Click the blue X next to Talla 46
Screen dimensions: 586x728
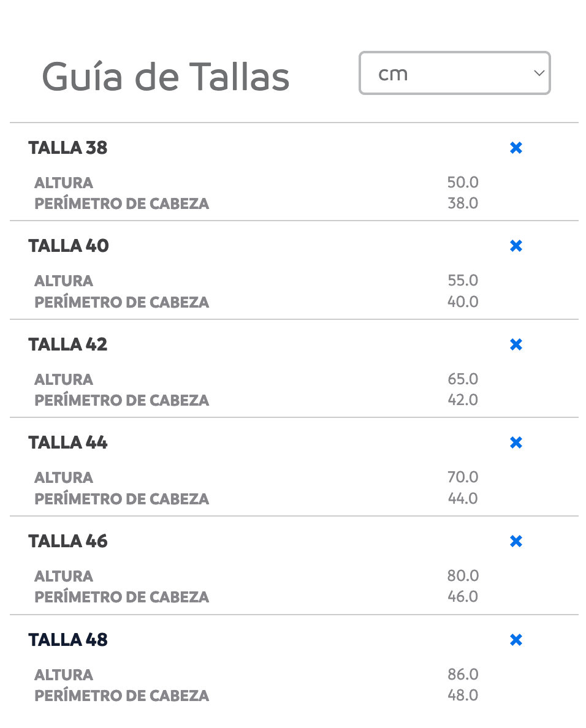pyautogui.click(x=516, y=541)
